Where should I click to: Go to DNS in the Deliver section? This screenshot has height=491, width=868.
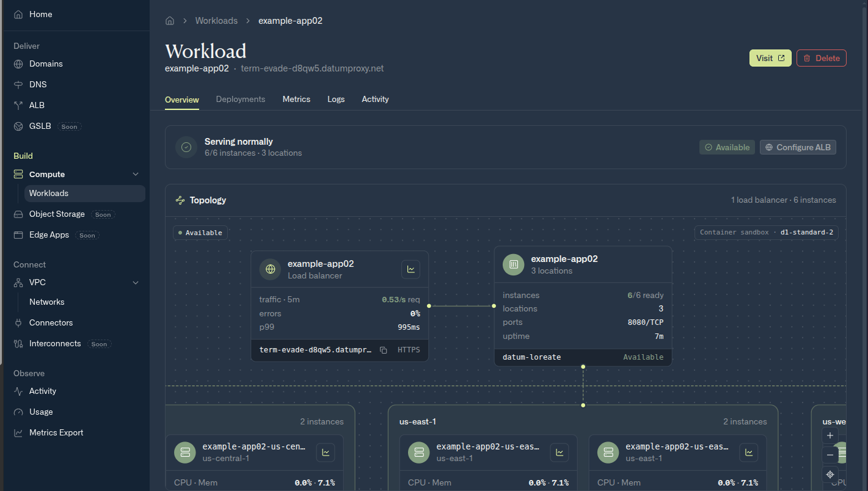(x=38, y=84)
